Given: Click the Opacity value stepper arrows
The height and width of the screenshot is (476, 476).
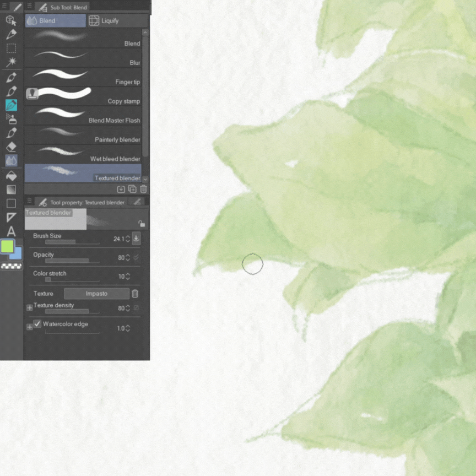Looking at the screenshot, I should 128,258.
